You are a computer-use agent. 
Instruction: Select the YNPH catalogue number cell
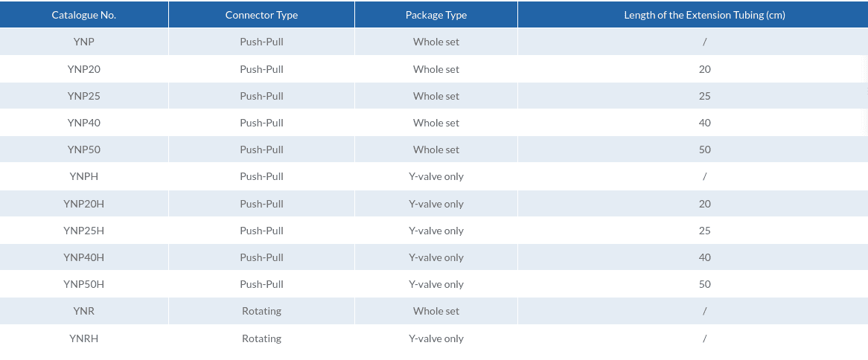pyautogui.click(x=83, y=176)
